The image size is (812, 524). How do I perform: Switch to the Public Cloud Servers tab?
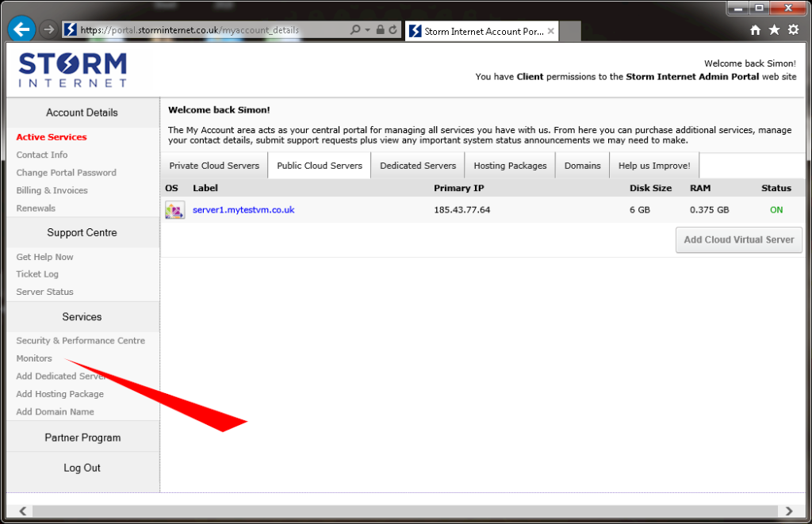click(x=320, y=166)
